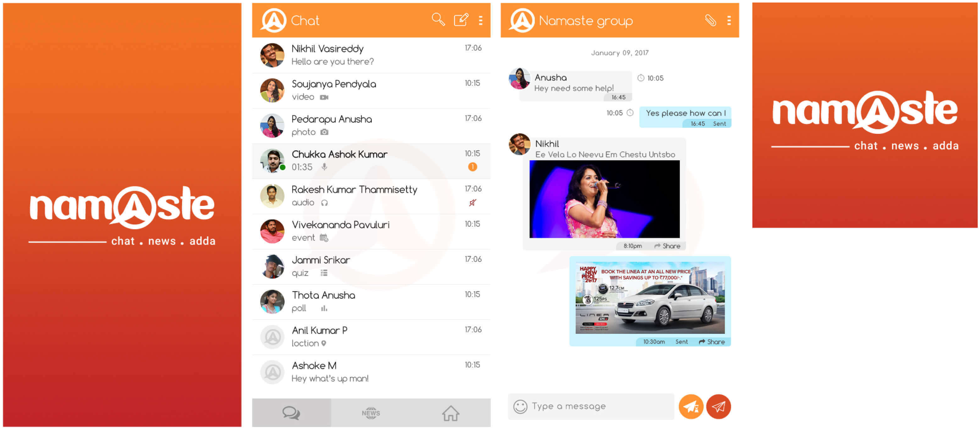This screenshot has width=980, height=430.
Task: Select the chats tab with bubble icon
Action: (291, 413)
